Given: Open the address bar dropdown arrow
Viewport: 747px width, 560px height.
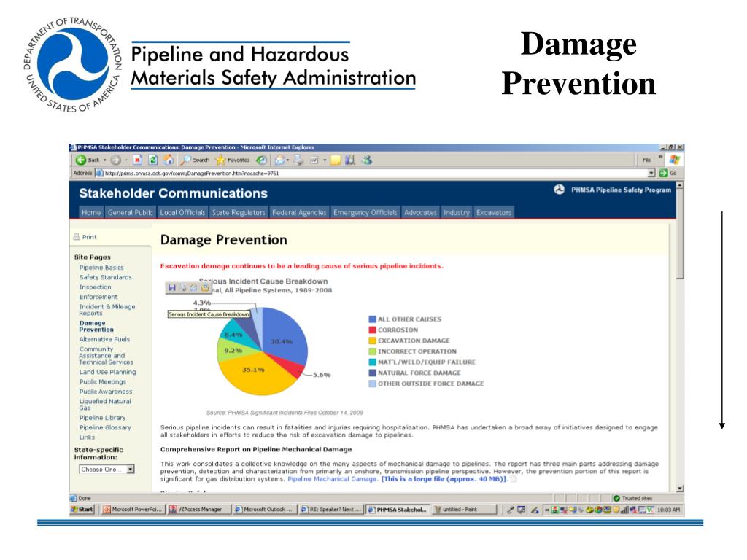Looking at the screenshot, I should 651,173.
